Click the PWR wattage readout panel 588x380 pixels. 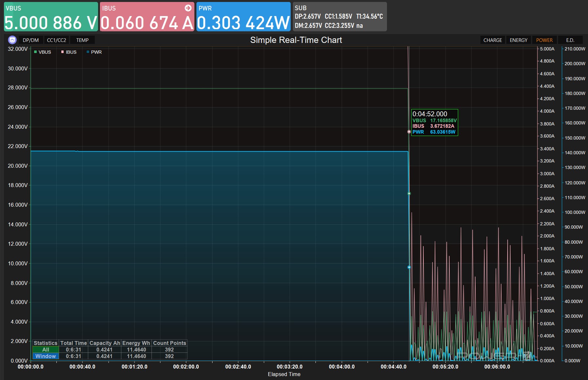pos(243,17)
